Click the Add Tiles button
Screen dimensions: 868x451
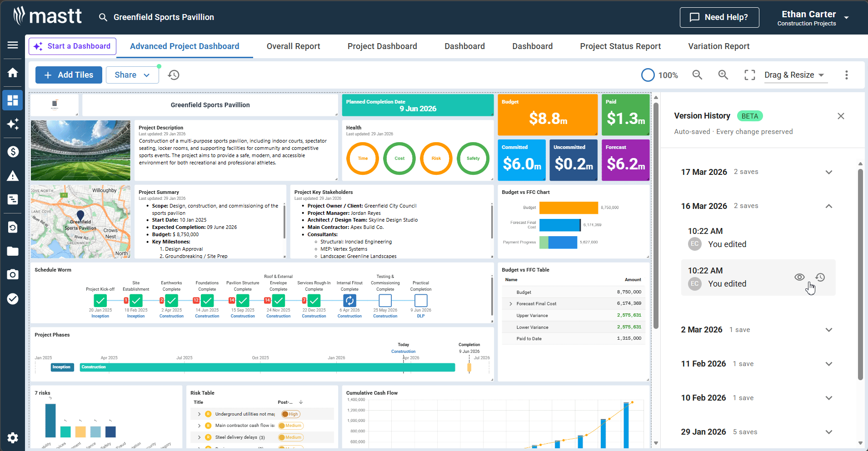tap(69, 75)
